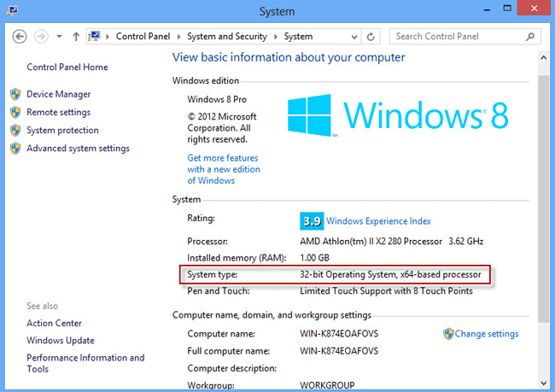Expand the chevron after System and Security breadcrumb
The width and height of the screenshot is (555, 392).
276,37
